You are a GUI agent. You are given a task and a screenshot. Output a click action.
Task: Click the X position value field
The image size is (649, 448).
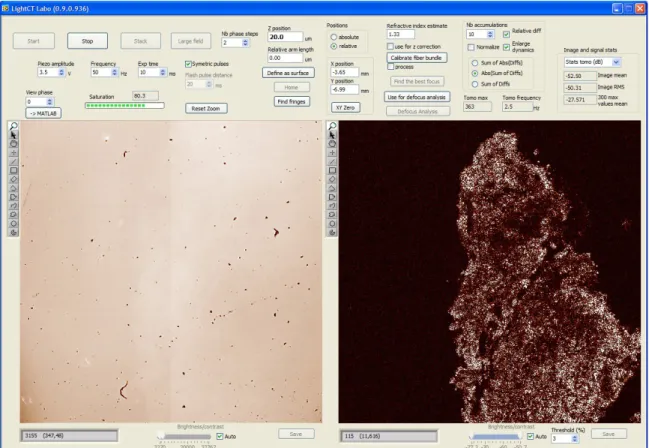344,72
